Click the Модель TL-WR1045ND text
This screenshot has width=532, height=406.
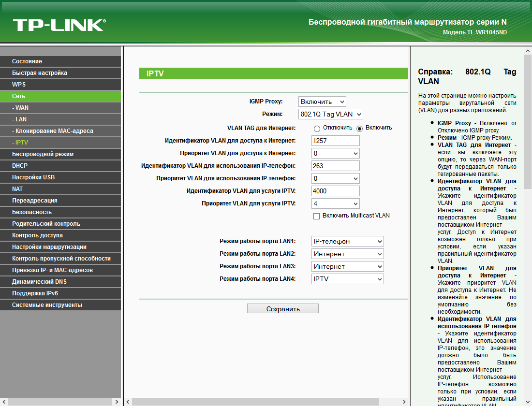[x=474, y=32]
